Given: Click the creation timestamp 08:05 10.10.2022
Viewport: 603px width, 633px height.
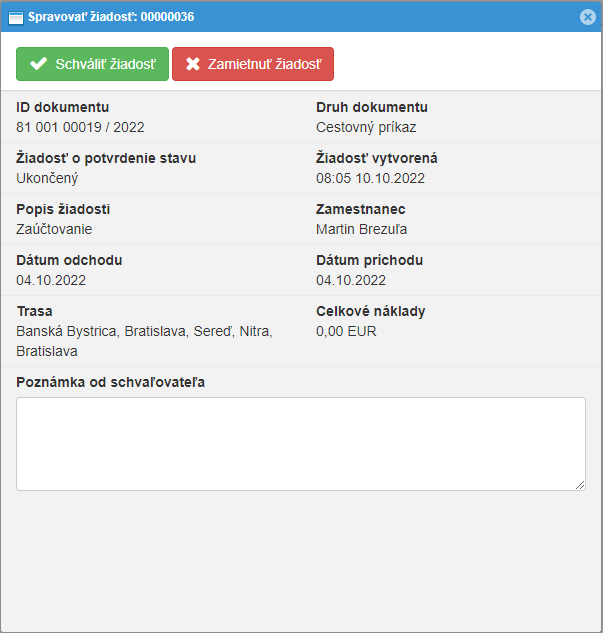Looking at the screenshot, I should [x=371, y=178].
